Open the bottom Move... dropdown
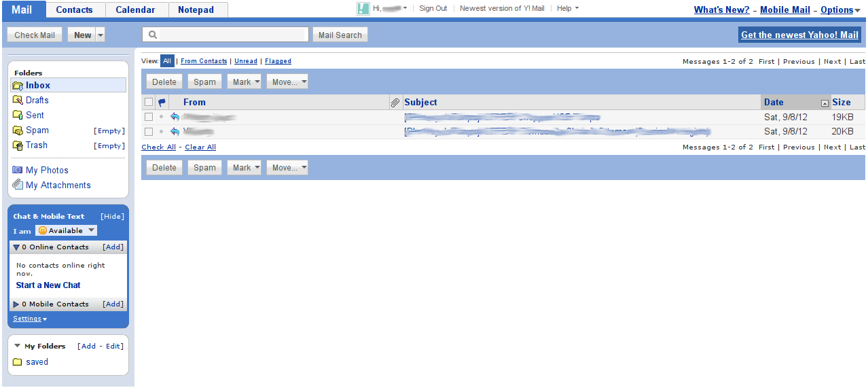868x390 pixels. click(x=287, y=168)
